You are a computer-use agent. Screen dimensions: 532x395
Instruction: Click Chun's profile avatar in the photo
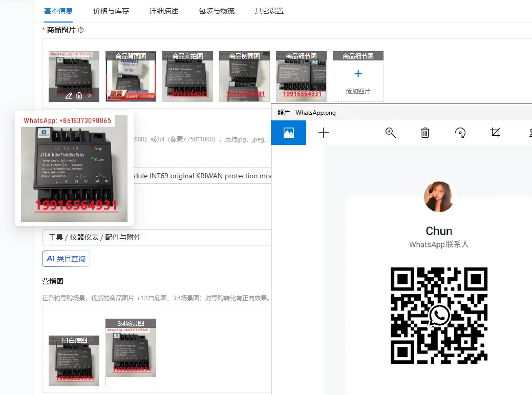coord(439,197)
